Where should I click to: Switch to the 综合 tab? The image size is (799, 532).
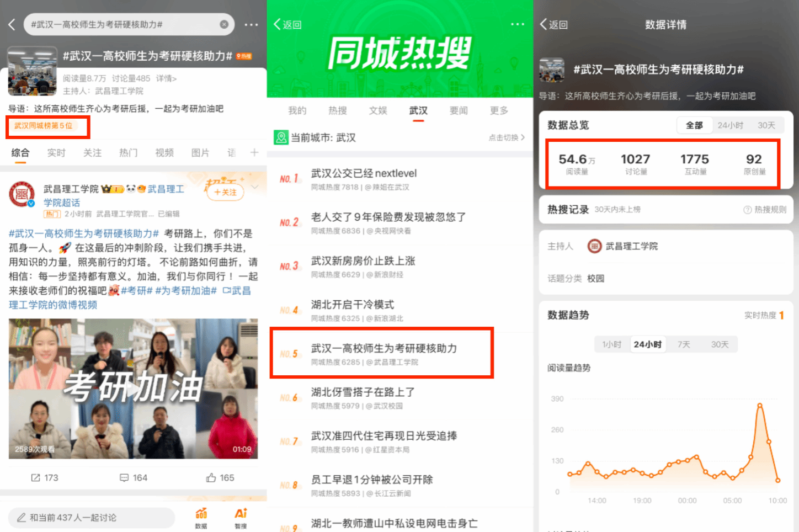(x=20, y=153)
